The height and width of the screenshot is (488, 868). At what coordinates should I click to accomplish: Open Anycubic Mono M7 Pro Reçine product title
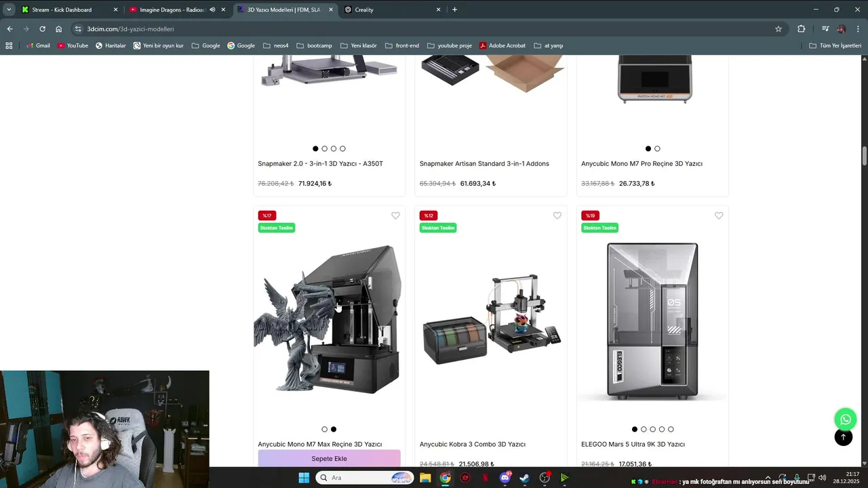(642, 163)
